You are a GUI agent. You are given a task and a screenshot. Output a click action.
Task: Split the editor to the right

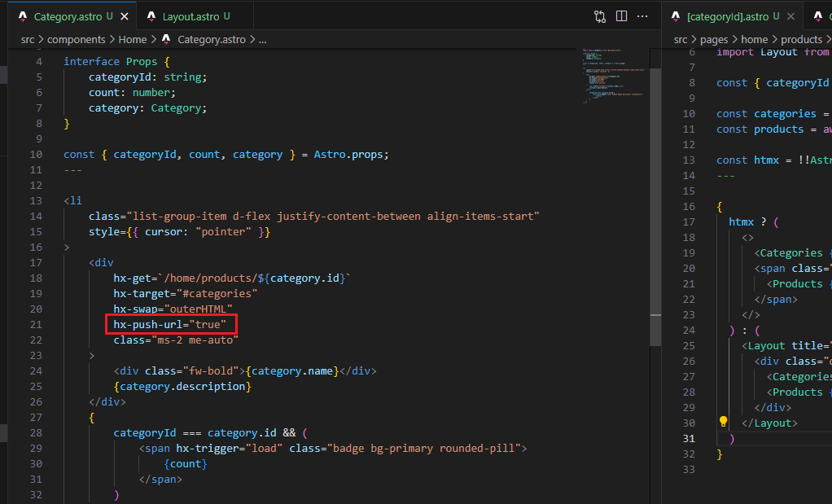[621, 16]
